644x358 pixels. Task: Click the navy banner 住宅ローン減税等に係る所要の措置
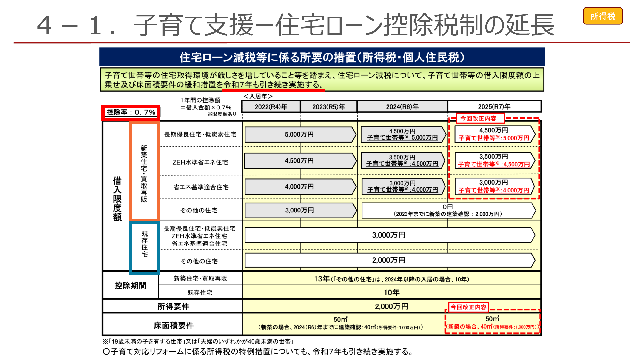tap(322, 57)
